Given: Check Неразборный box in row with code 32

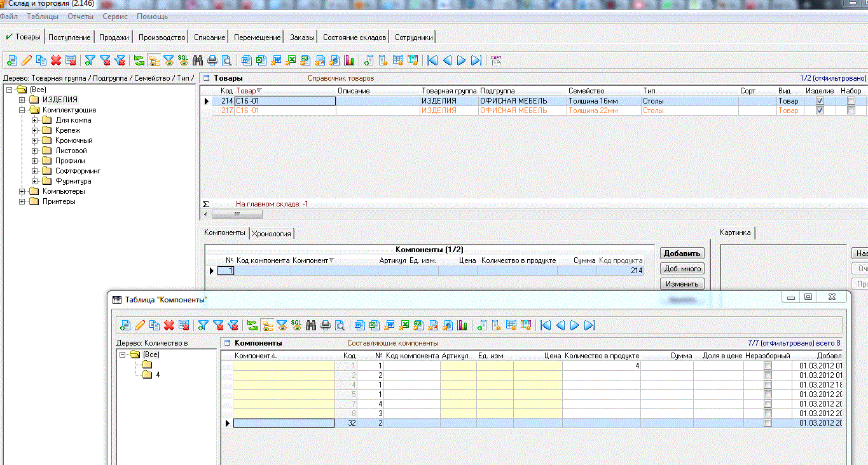Looking at the screenshot, I should pyautogui.click(x=768, y=423).
